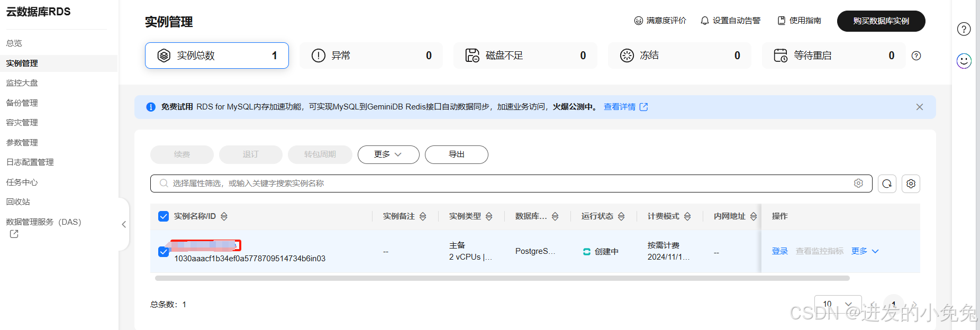Click the 导出 button
980x330 pixels.
pyautogui.click(x=457, y=154)
